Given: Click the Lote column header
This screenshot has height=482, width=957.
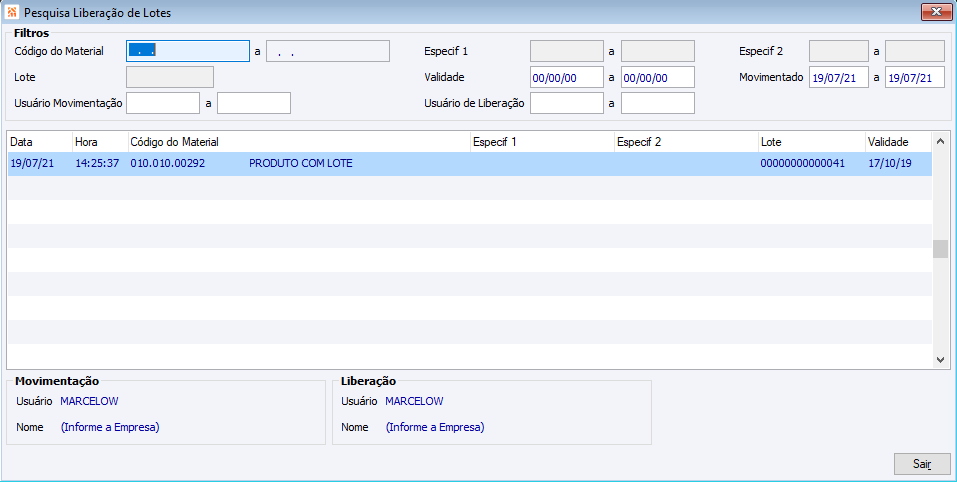Looking at the screenshot, I should 812,142.
